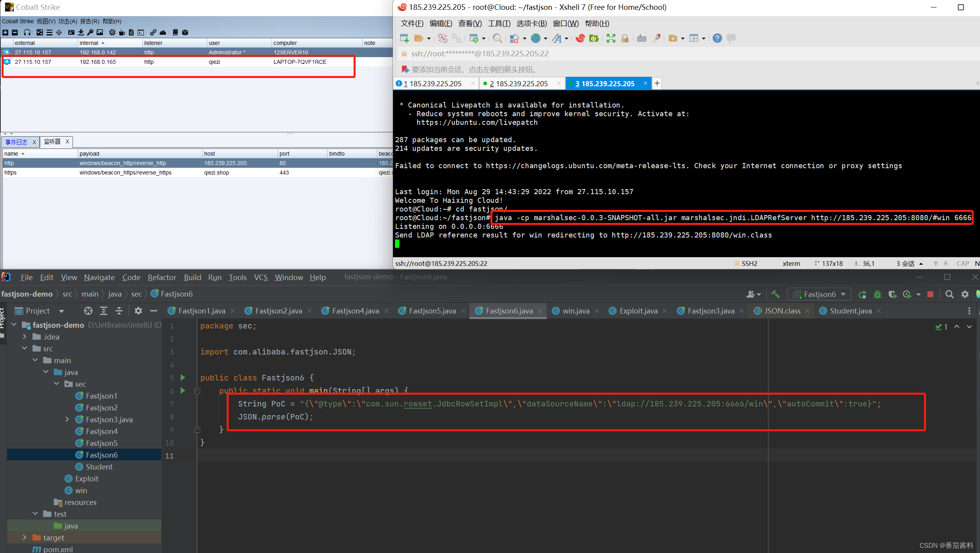Click Xshell blue help question icon

point(717,38)
